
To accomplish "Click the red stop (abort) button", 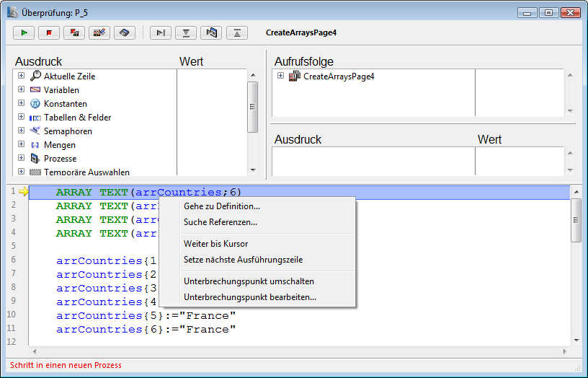I will pyautogui.click(x=49, y=32).
